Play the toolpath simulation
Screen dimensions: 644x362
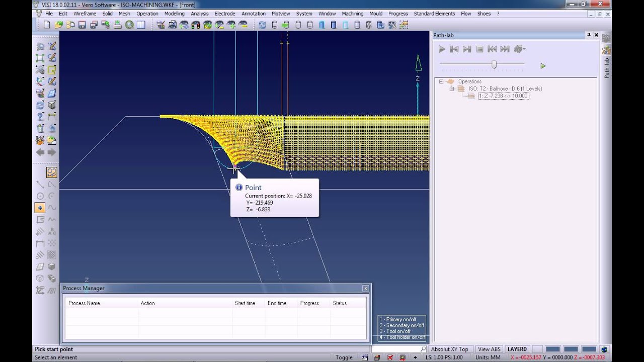click(x=442, y=49)
